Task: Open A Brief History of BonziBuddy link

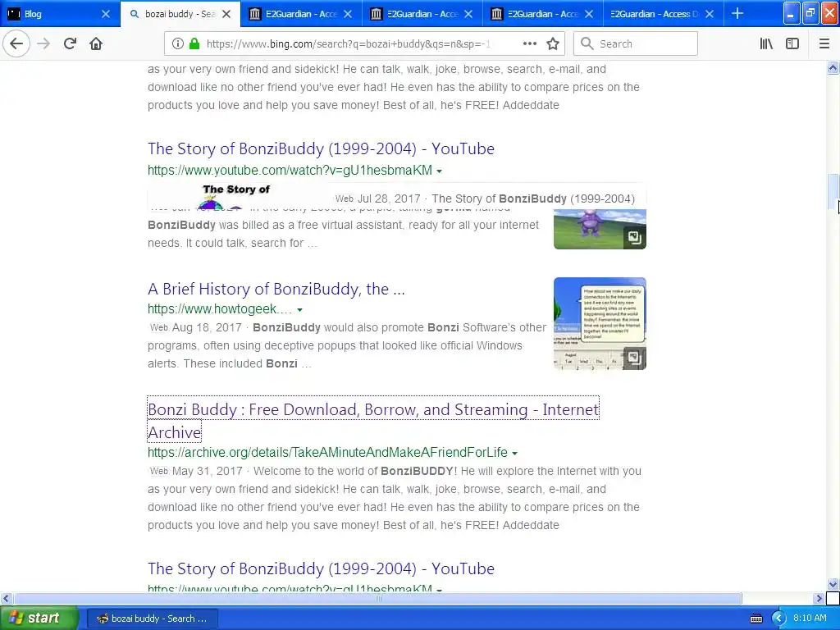Action: [276, 289]
